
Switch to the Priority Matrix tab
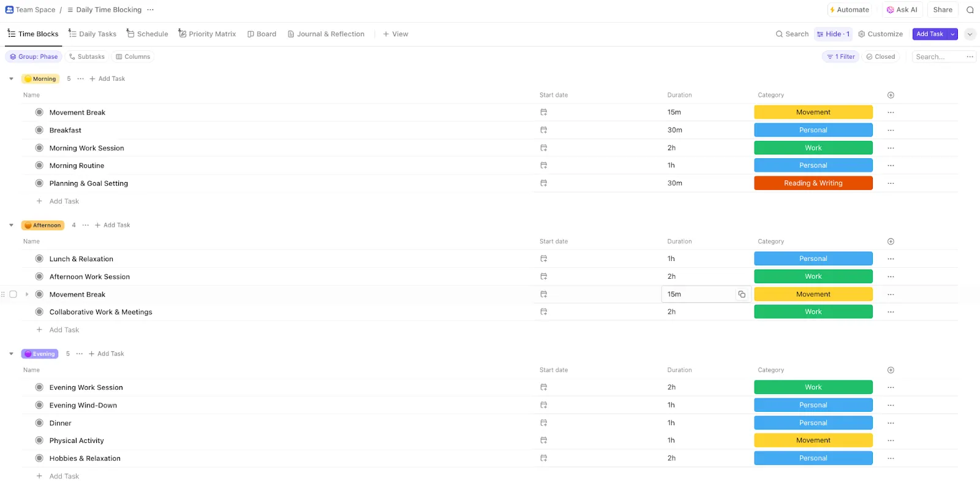(x=207, y=34)
